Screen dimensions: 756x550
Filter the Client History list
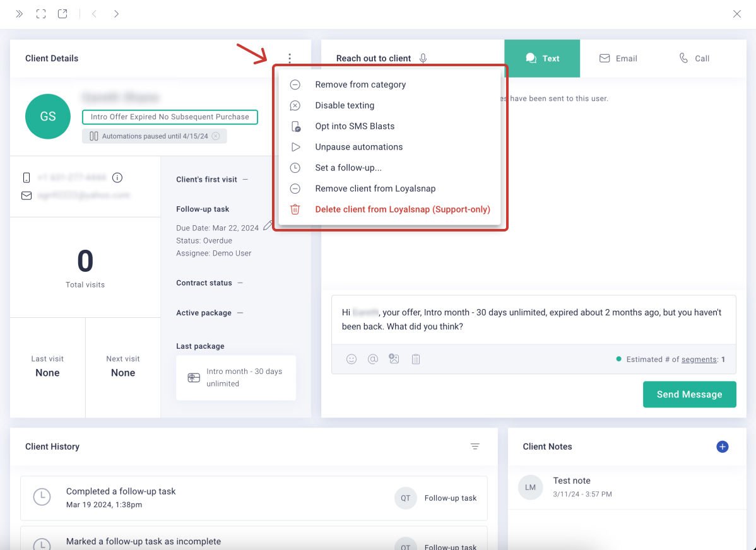click(x=475, y=447)
